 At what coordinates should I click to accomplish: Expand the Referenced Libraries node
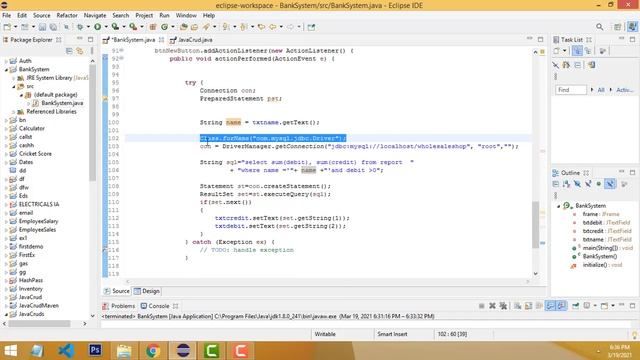click(x=14, y=112)
